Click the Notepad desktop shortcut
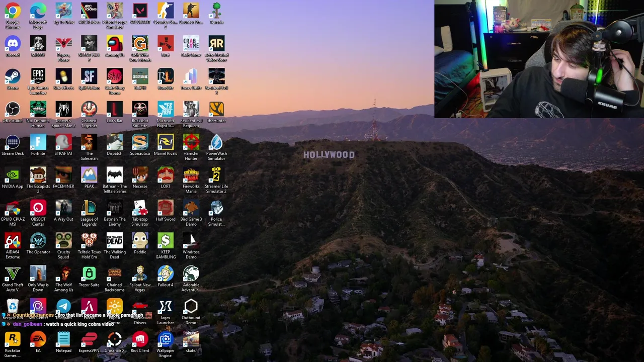 click(x=63, y=339)
